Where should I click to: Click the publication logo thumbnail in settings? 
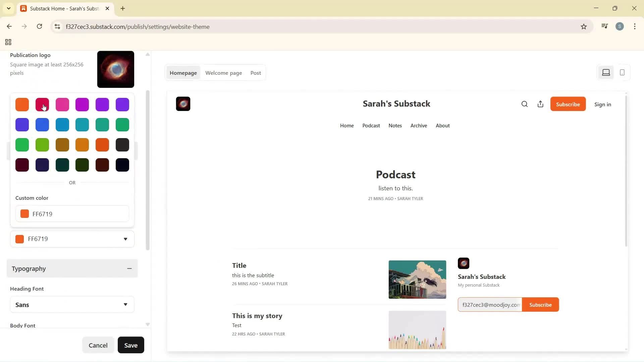coord(116,69)
